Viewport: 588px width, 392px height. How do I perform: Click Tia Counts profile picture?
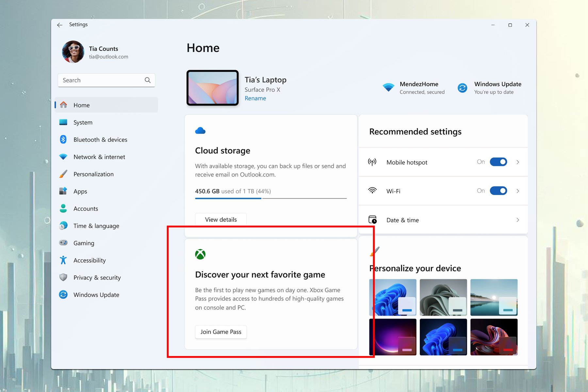[x=73, y=52]
